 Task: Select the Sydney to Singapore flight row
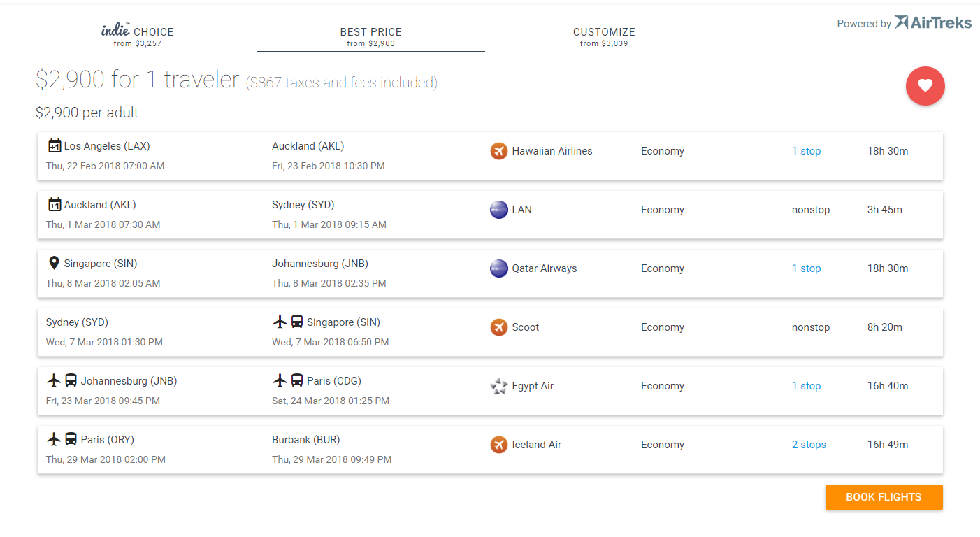tap(489, 332)
